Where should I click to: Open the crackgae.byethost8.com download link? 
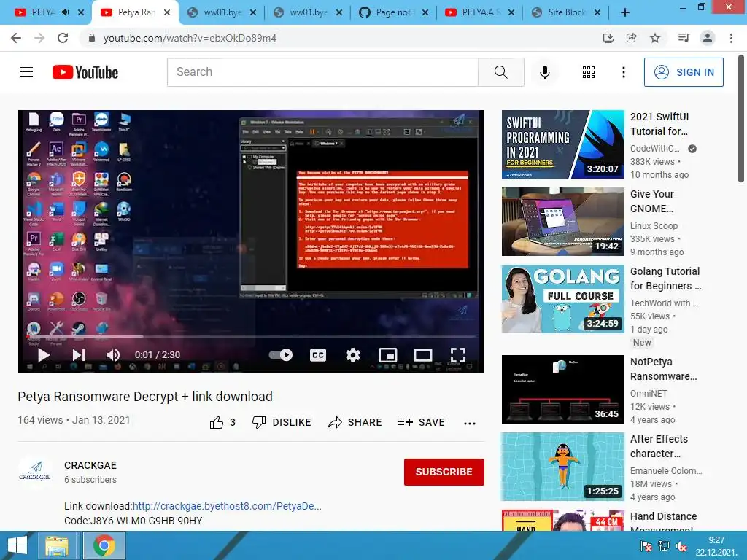click(x=227, y=506)
